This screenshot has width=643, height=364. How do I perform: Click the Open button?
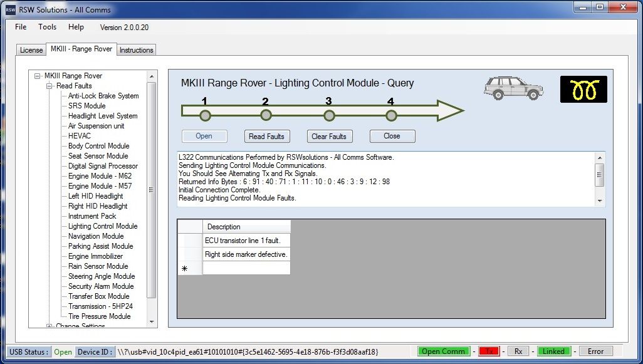point(204,136)
